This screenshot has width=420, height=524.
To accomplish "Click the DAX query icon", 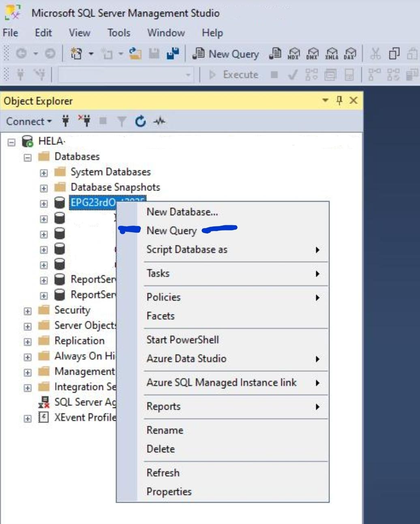I will 350,54.
